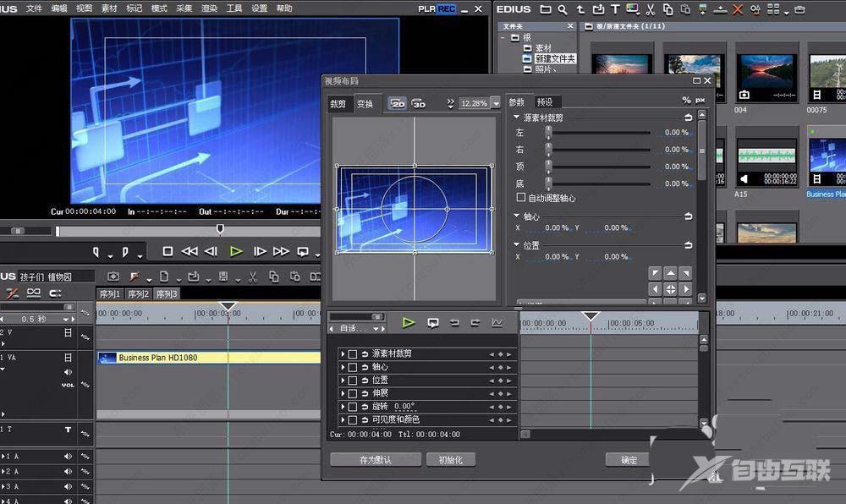Switch layout preview to 2D mode
The height and width of the screenshot is (504, 846).
398,103
